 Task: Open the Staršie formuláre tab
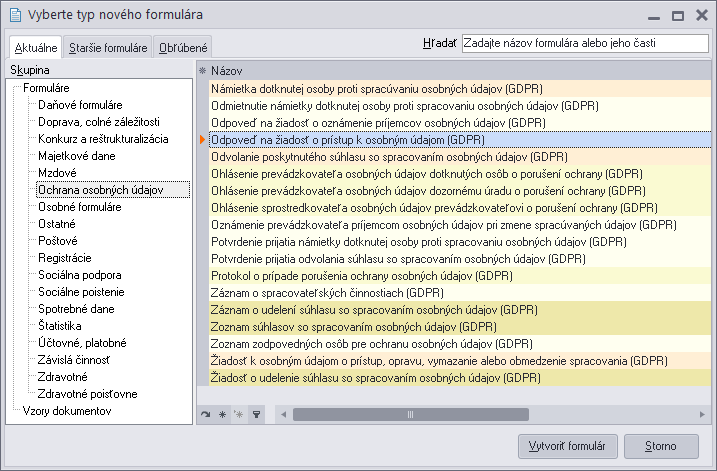pos(108,48)
